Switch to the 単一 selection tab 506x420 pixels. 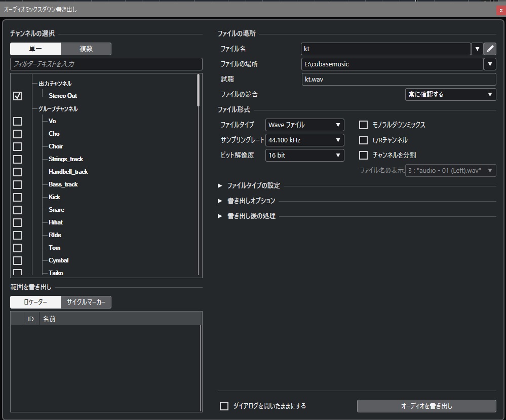coord(35,49)
